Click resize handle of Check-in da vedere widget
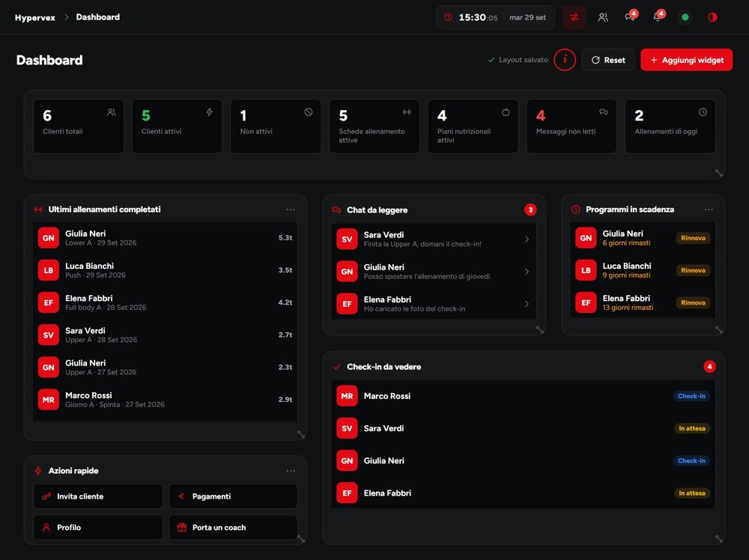The width and height of the screenshot is (749, 560). tap(719, 538)
